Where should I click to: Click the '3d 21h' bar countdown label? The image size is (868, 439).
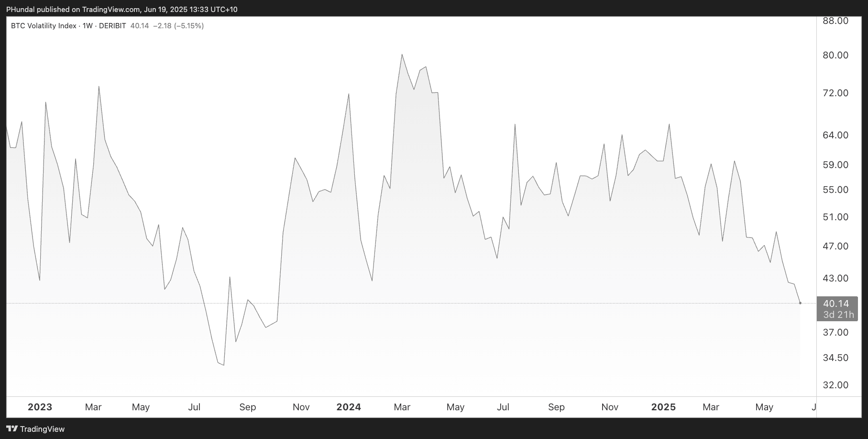coord(838,315)
